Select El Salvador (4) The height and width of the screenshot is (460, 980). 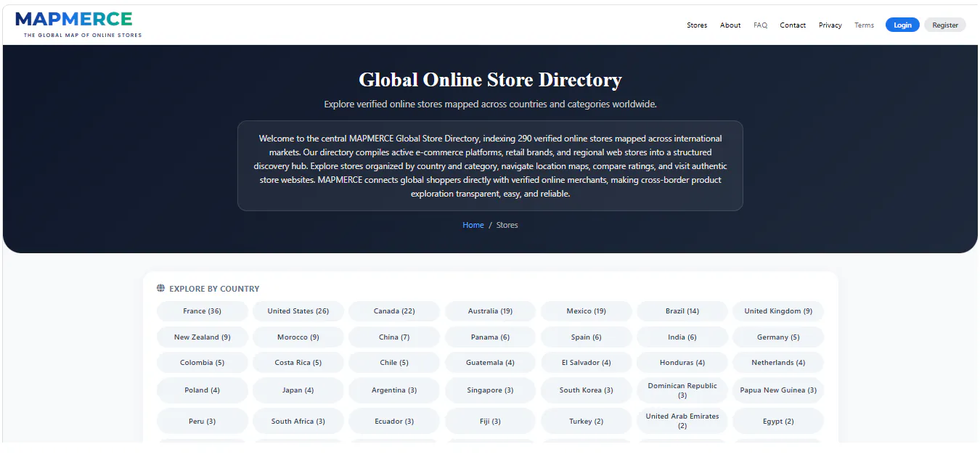[586, 362]
